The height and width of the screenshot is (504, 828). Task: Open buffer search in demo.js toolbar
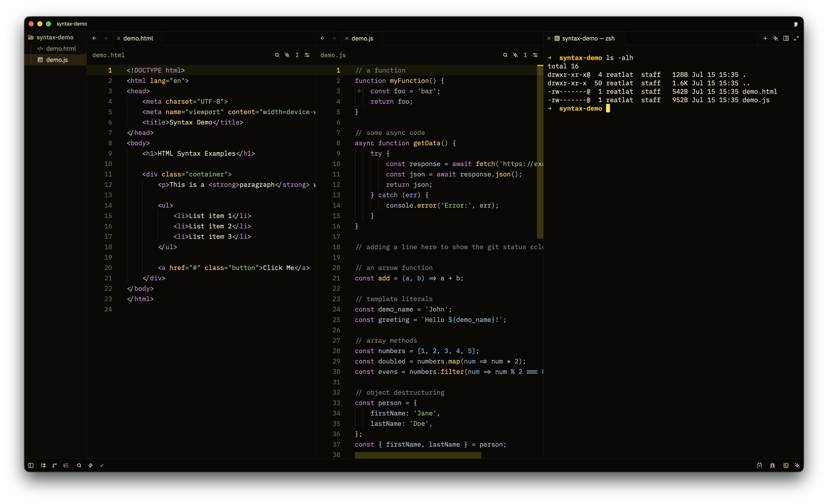(505, 55)
